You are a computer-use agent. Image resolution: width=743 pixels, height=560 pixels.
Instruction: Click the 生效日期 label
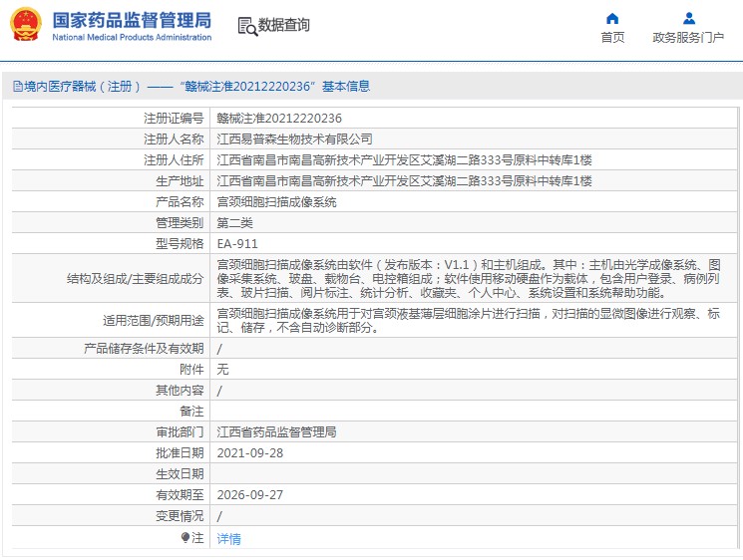(181, 474)
